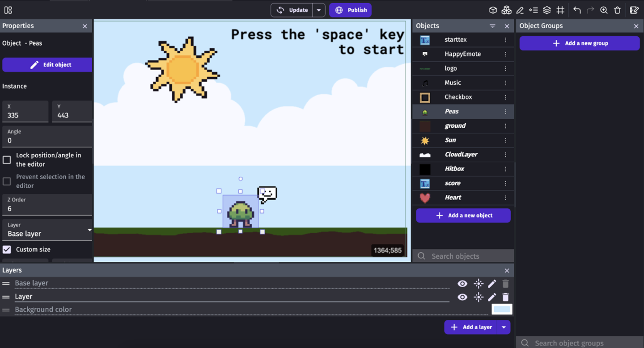Open the zoom options magnifier icon

coord(604,10)
